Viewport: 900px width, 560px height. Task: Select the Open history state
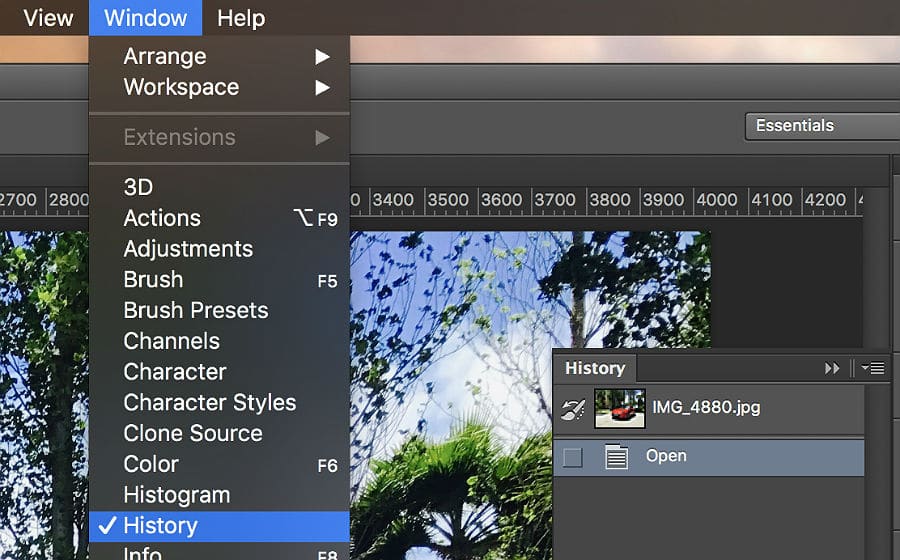click(709, 457)
